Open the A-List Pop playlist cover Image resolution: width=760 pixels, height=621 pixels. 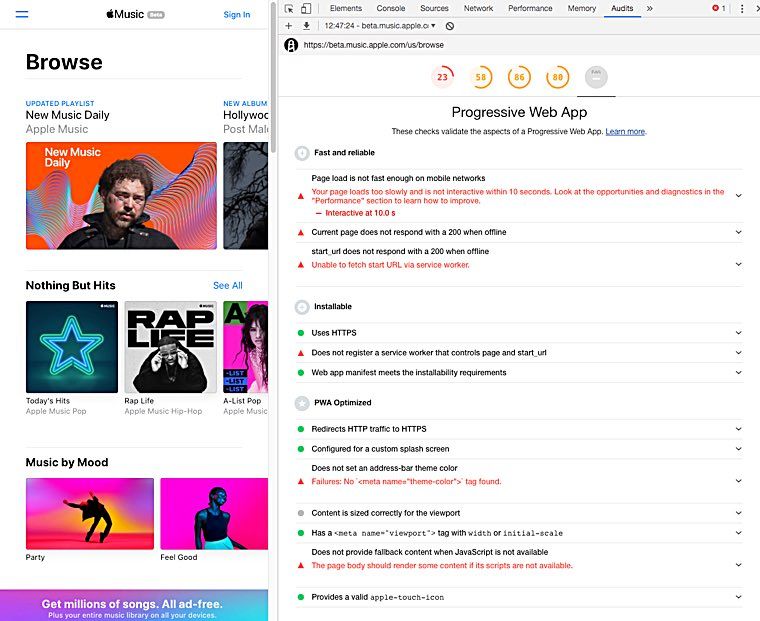click(245, 347)
